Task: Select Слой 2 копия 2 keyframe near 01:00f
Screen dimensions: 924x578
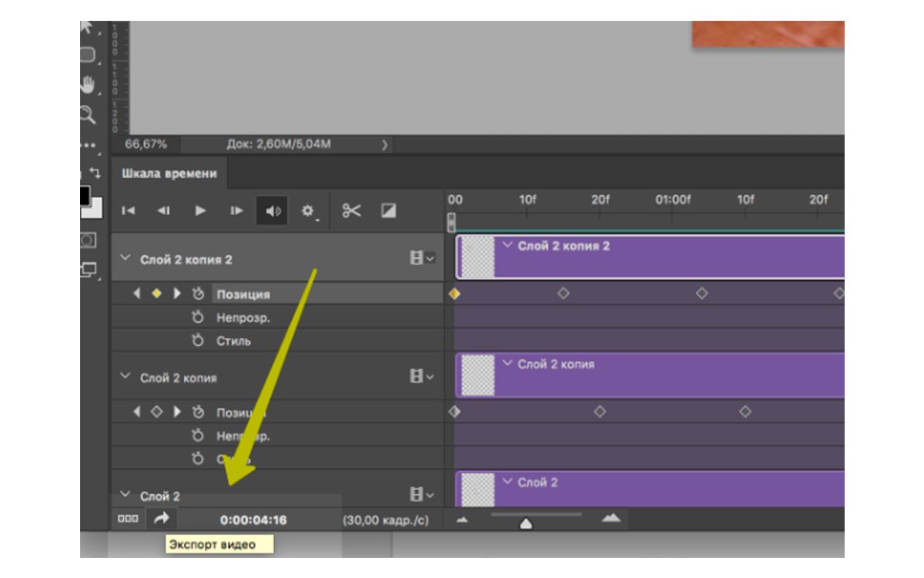Action: pos(701,294)
